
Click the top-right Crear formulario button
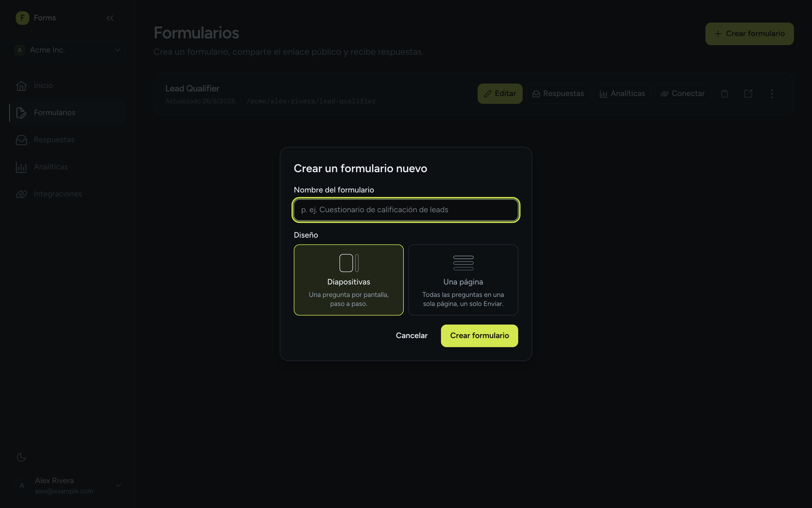[x=749, y=34]
